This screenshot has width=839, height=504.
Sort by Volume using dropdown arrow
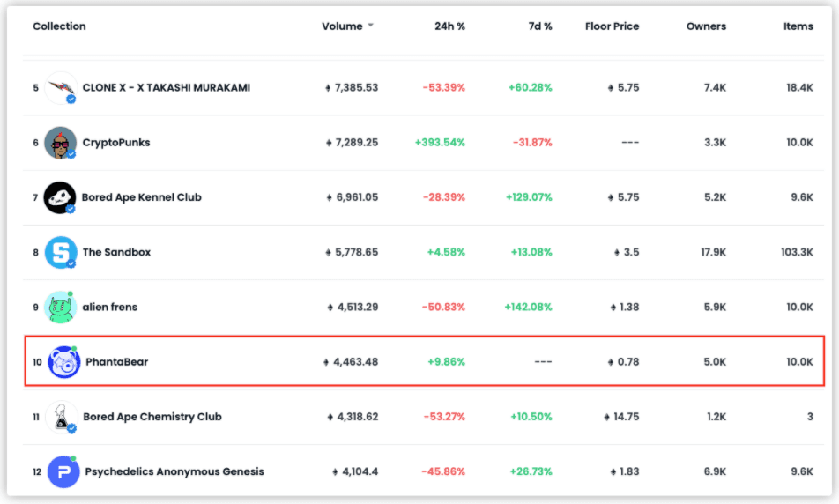pyautogui.click(x=371, y=26)
